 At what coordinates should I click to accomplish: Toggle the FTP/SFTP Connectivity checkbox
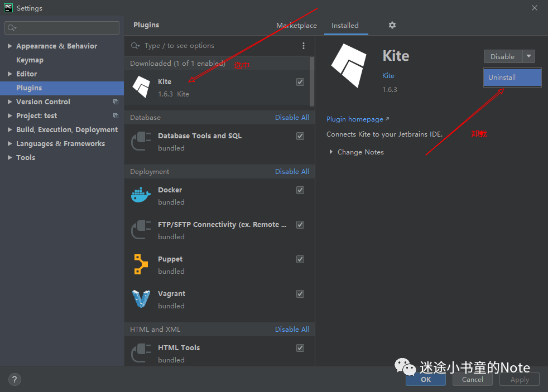point(300,225)
